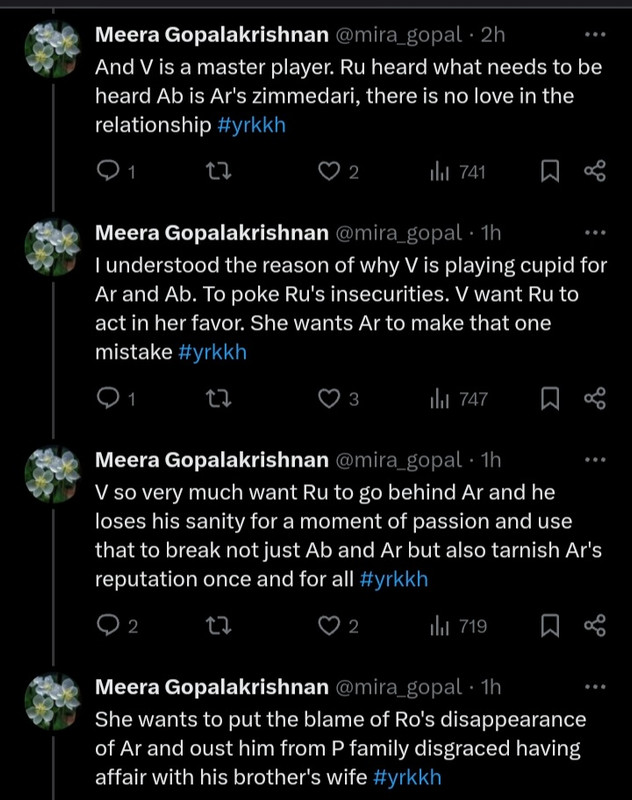Share the 'playing cupid' tweet
The image size is (632, 800).
pyautogui.click(x=595, y=399)
